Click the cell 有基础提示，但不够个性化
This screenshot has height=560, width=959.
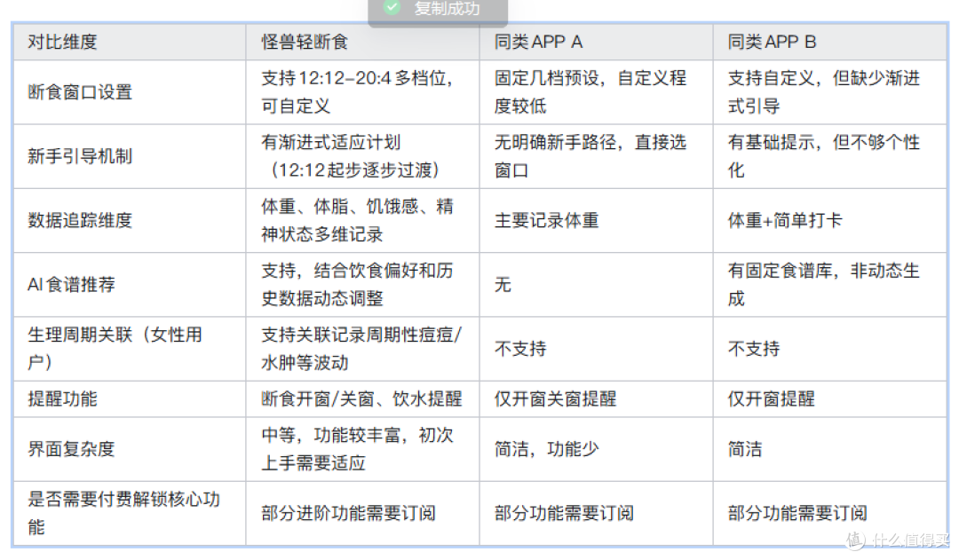click(830, 156)
